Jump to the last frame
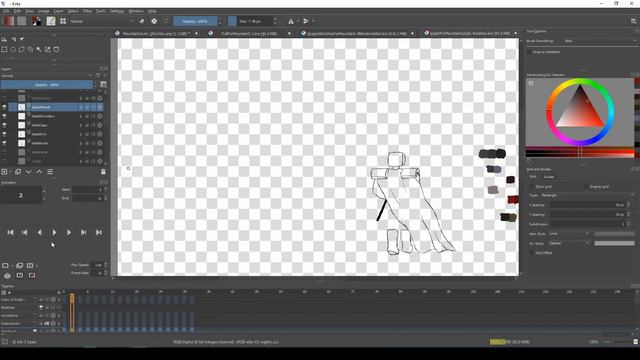The image size is (640, 360). [99, 232]
